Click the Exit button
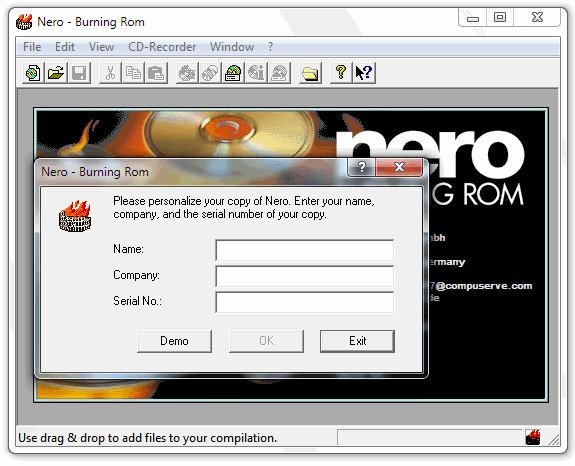 click(358, 341)
